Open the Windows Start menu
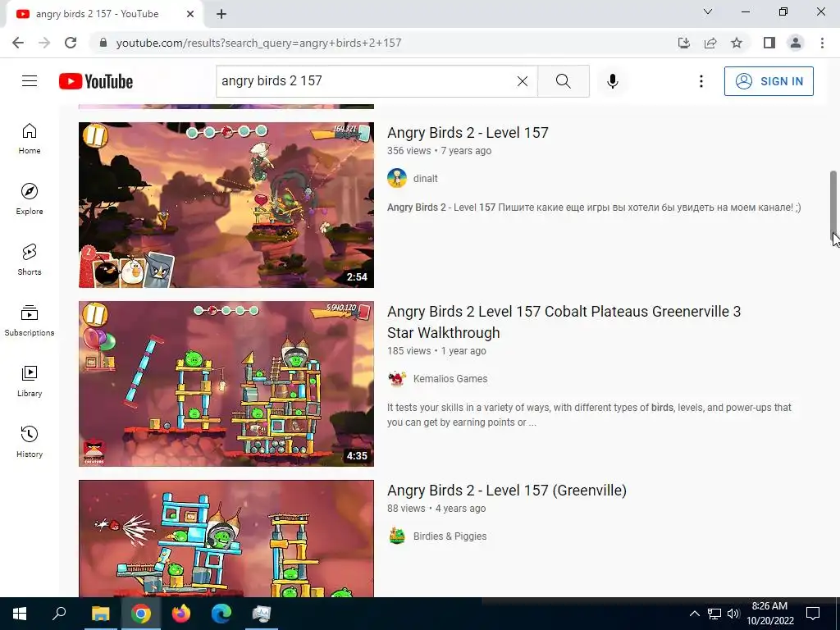This screenshot has width=840, height=630. pos(20,614)
